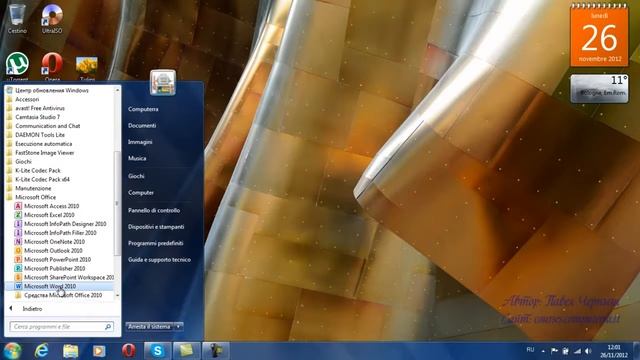
Task: Open the Camtasia recorder taskbar icon
Action: 216,351
